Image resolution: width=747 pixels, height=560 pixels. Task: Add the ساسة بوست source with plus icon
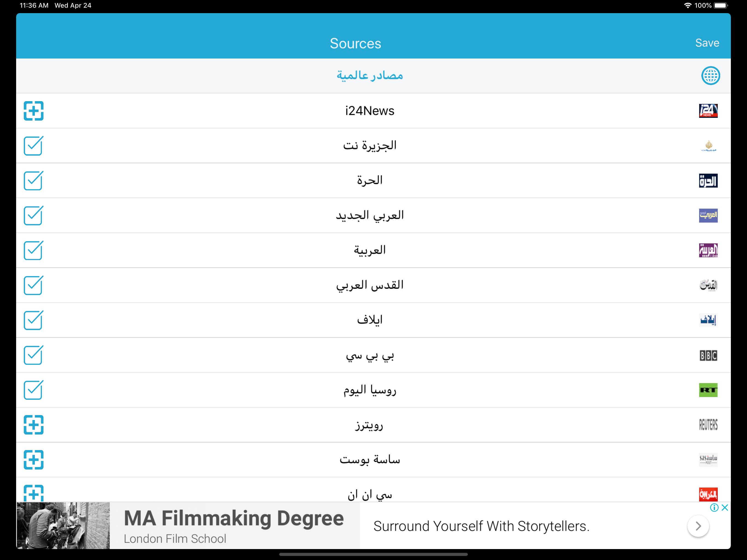pos(33,460)
